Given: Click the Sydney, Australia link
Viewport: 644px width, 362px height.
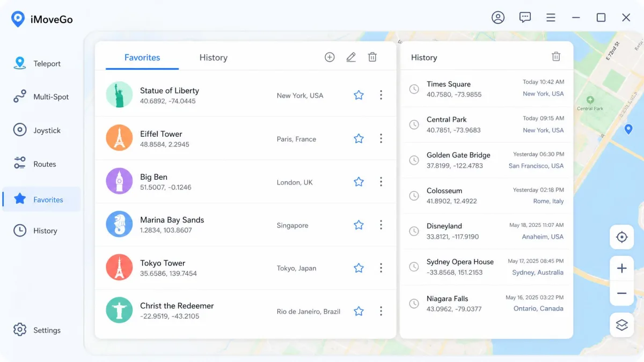Looking at the screenshot, I should click(538, 272).
